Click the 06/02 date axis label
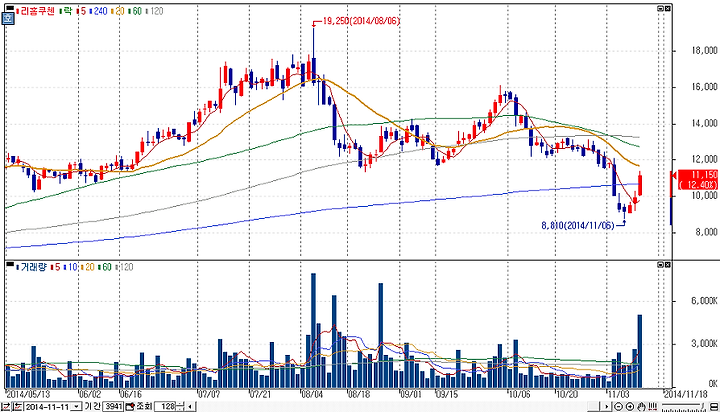This screenshot has width=720, height=412. (x=90, y=394)
